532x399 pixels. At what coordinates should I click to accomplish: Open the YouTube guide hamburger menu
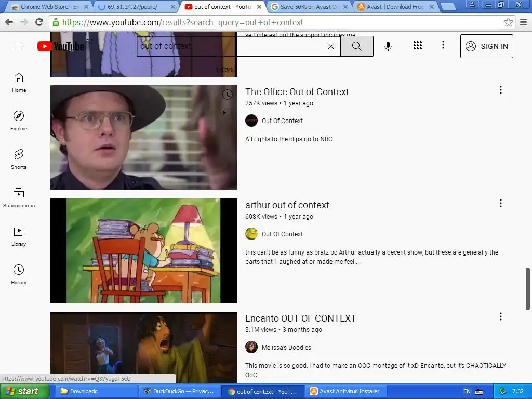[x=19, y=46]
